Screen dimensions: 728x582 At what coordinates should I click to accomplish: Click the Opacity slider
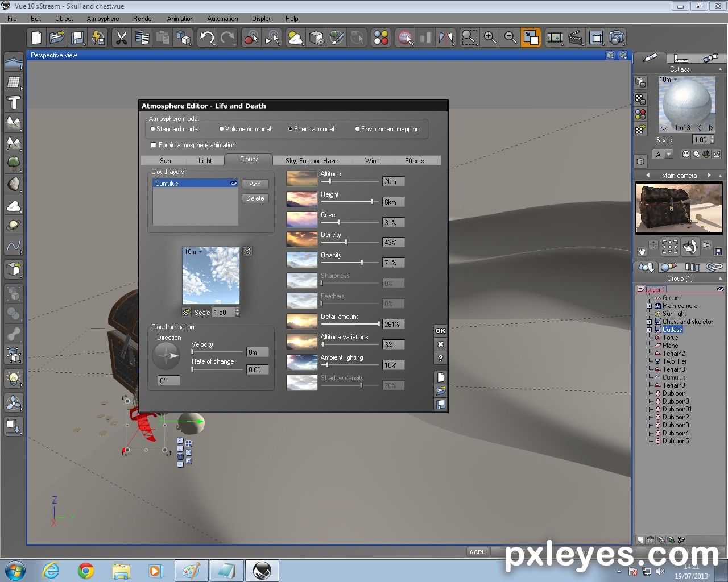[x=350, y=263]
